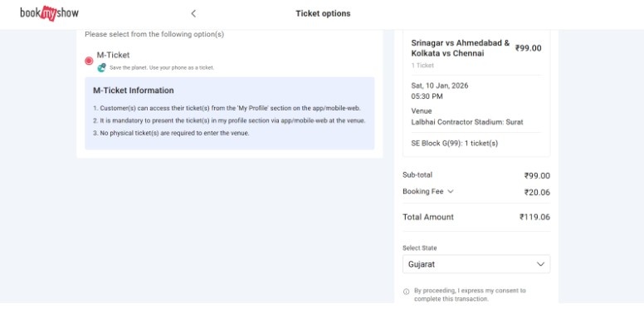The width and height of the screenshot is (644, 309).
Task: Click the Ticket options page title
Action: 323,13
